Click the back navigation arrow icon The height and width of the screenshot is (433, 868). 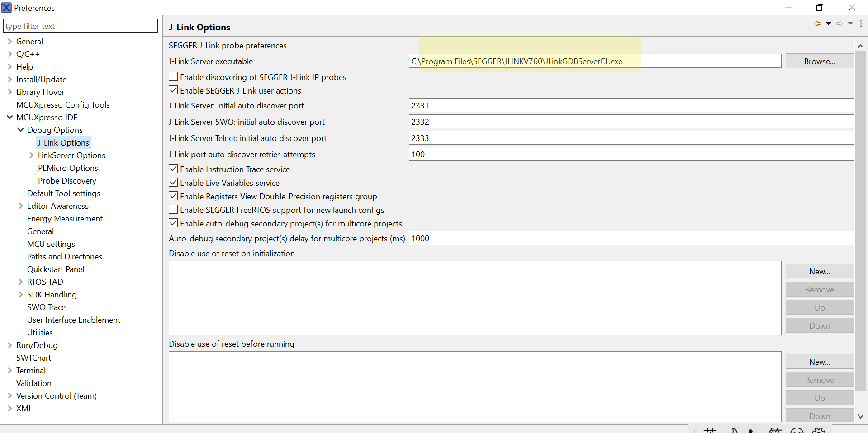coord(817,24)
